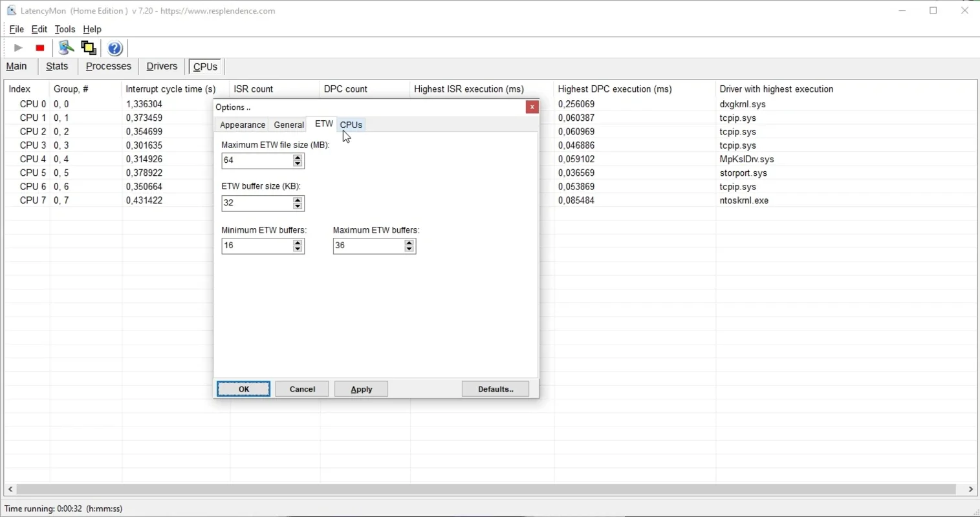Switch to the Main tab
This screenshot has height=517, width=980.
click(17, 67)
